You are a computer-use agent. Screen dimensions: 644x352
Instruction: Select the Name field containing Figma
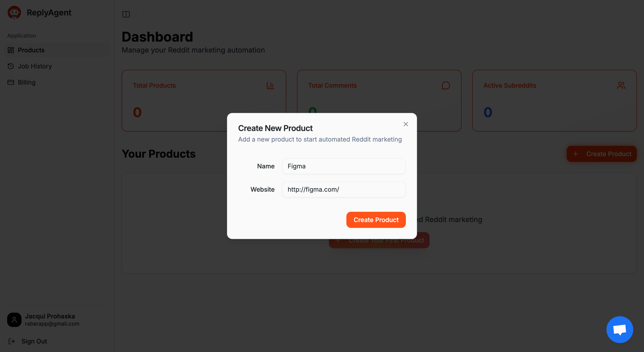point(343,166)
